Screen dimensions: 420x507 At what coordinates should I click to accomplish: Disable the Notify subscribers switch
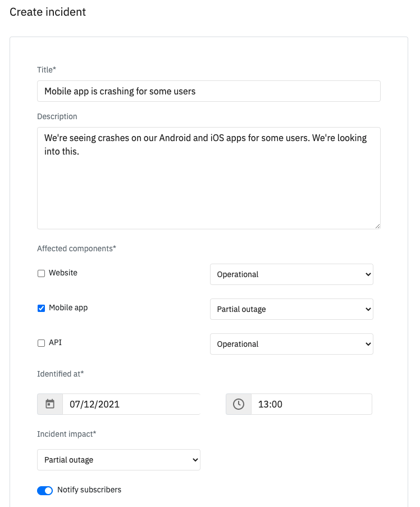click(45, 491)
